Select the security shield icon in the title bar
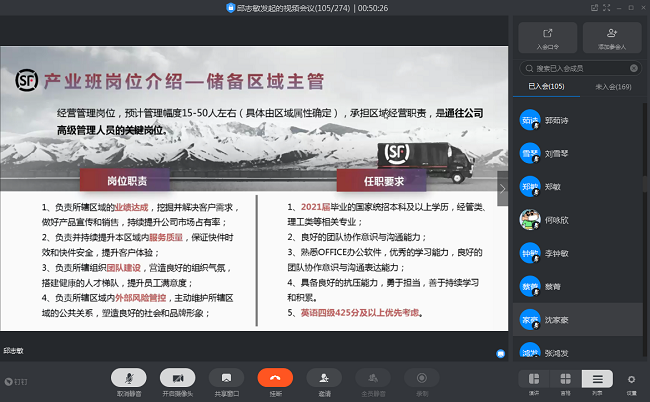 pyautogui.click(x=230, y=7)
